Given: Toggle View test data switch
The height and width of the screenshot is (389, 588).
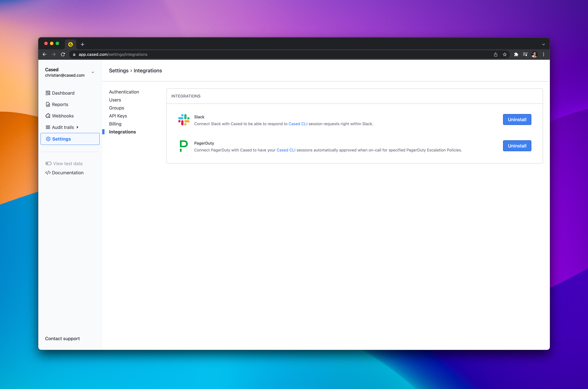Looking at the screenshot, I should (48, 163).
